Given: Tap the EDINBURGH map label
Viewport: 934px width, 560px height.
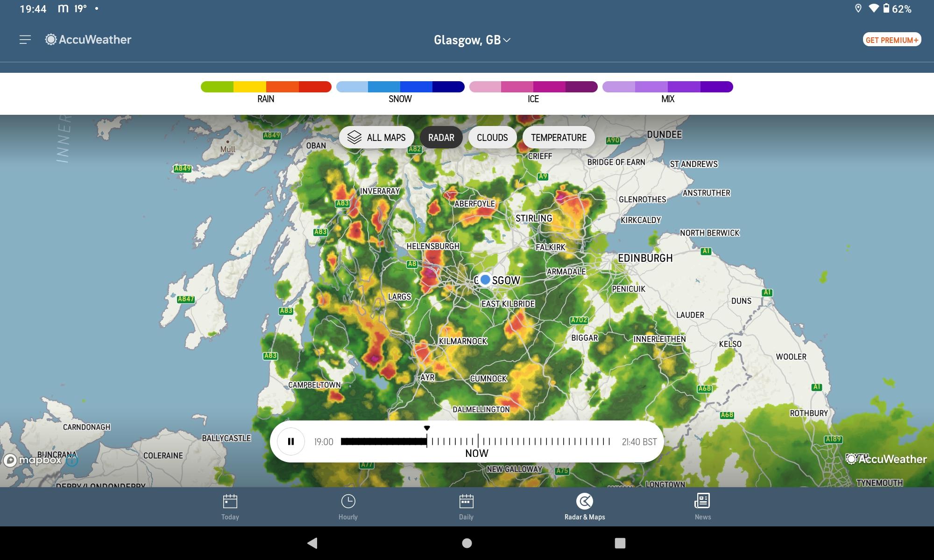Looking at the screenshot, I should point(645,258).
